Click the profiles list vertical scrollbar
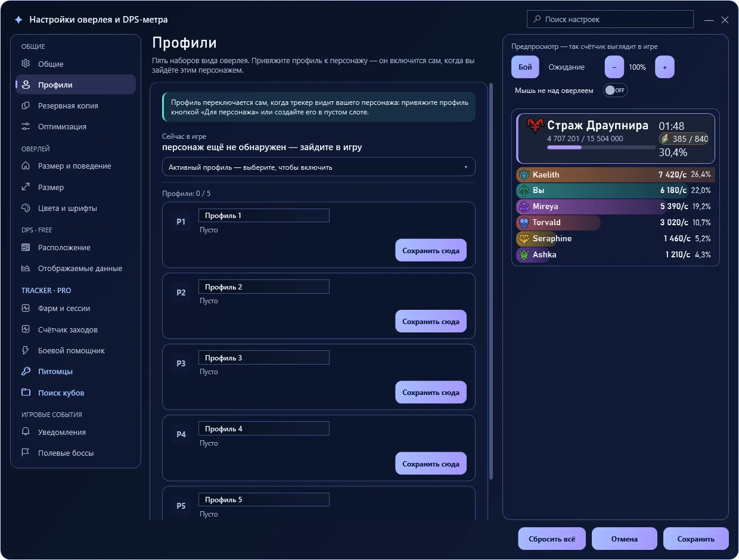 [x=491, y=281]
